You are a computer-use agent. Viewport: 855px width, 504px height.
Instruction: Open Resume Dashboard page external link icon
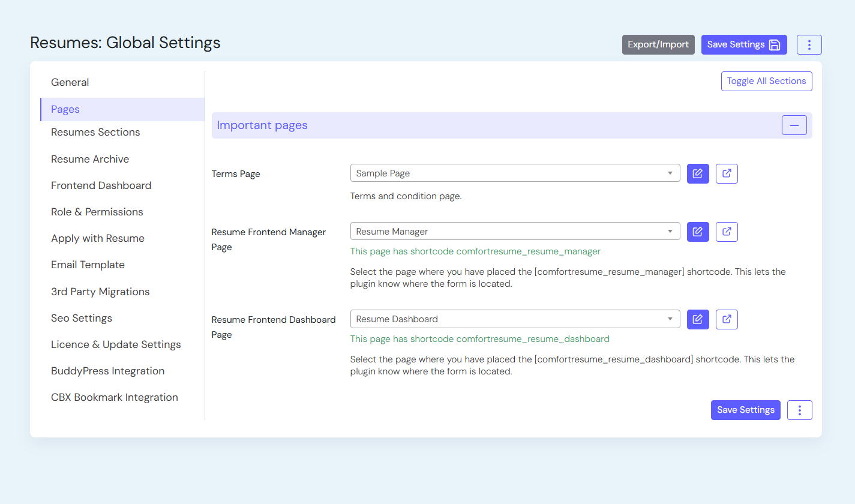[x=727, y=319]
